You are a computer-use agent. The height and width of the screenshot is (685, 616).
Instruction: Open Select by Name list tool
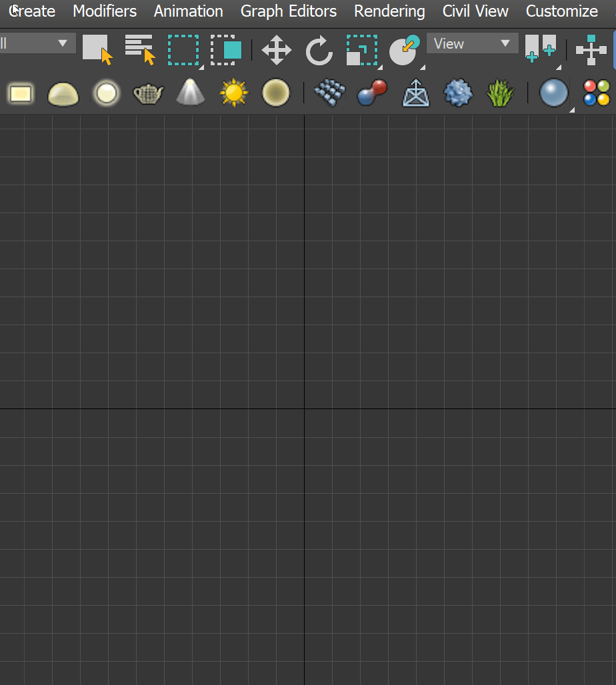[x=139, y=50]
